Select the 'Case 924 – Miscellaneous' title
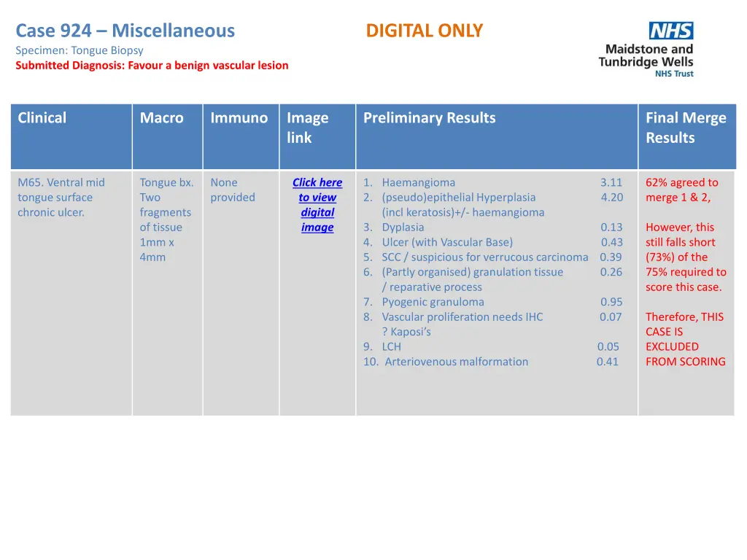The width and height of the screenshot is (747, 560). tap(125, 31)
